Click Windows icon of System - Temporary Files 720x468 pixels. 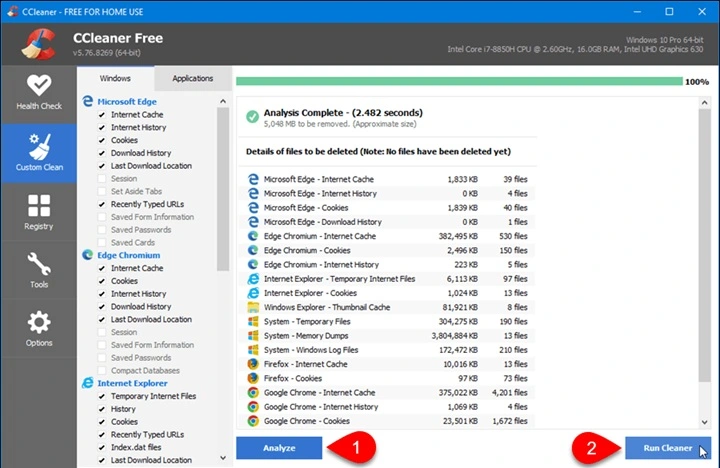(x=253, y=321)
